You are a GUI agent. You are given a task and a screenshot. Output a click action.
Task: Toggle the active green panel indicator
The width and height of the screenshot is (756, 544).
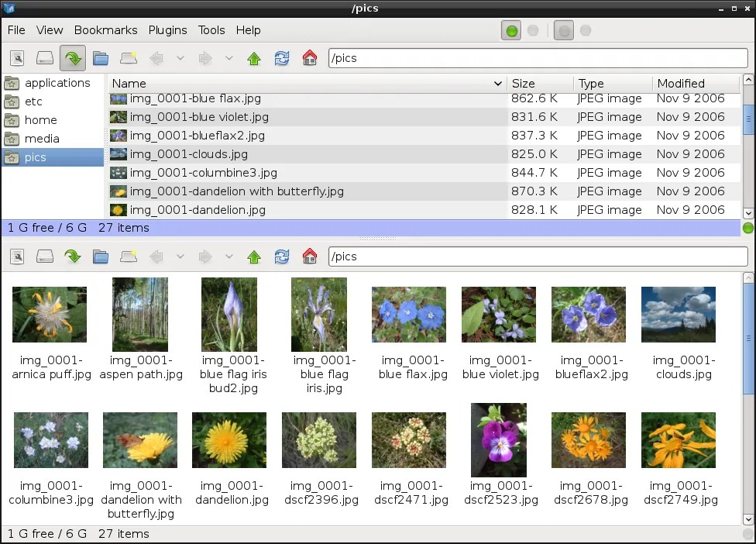(511, 30)
